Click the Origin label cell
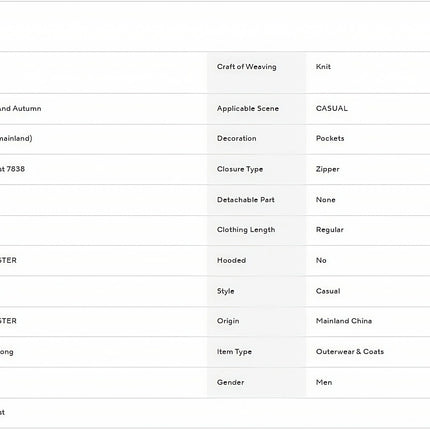 pos(256,321)
